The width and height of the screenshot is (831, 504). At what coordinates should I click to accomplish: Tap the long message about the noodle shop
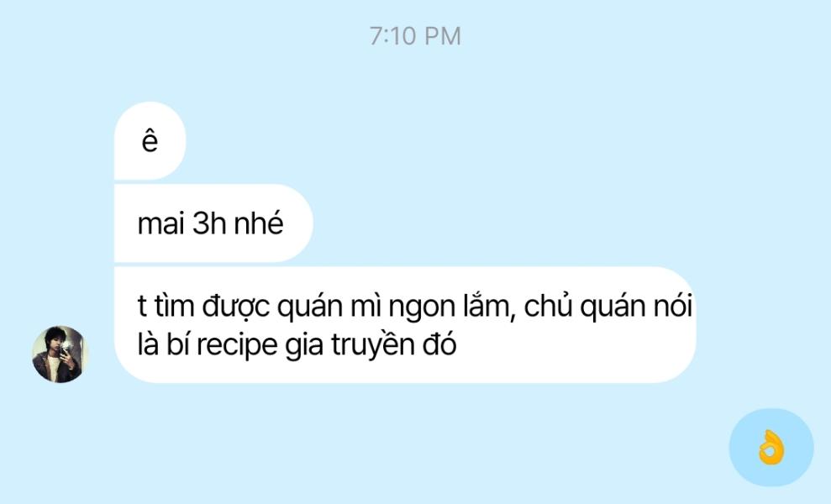(x=405, y=325)
